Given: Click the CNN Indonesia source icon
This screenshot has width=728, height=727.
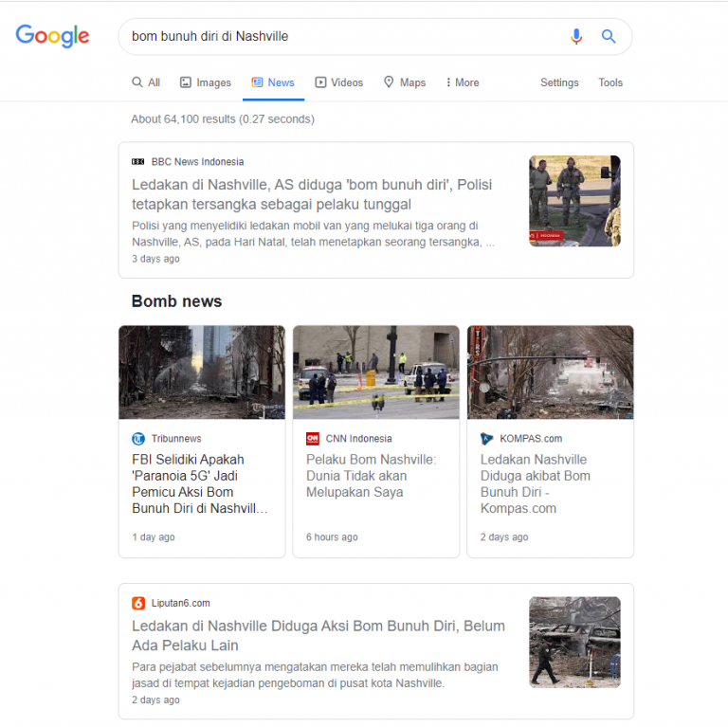Looking at the screenshot, I should [313, 439].
